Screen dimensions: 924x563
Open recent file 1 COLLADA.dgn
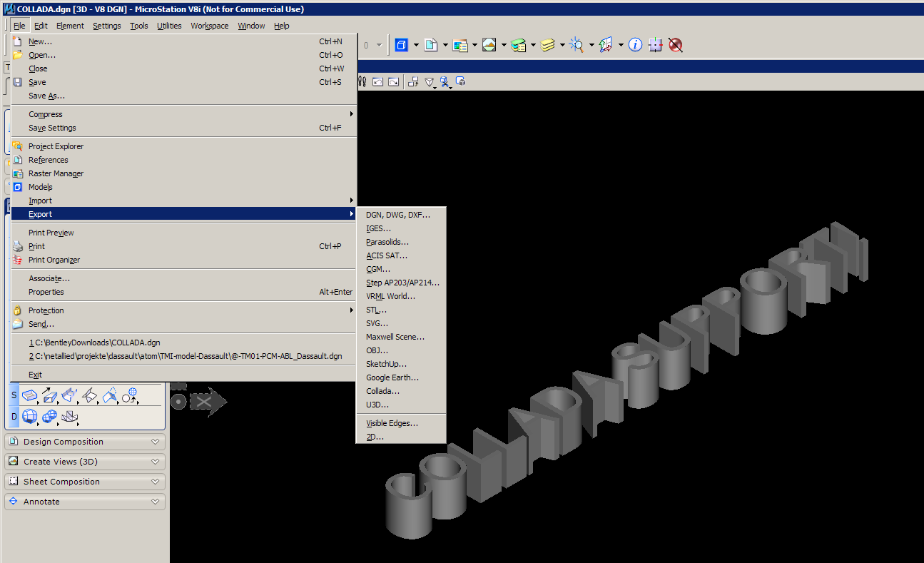click(x=94, y=343)
